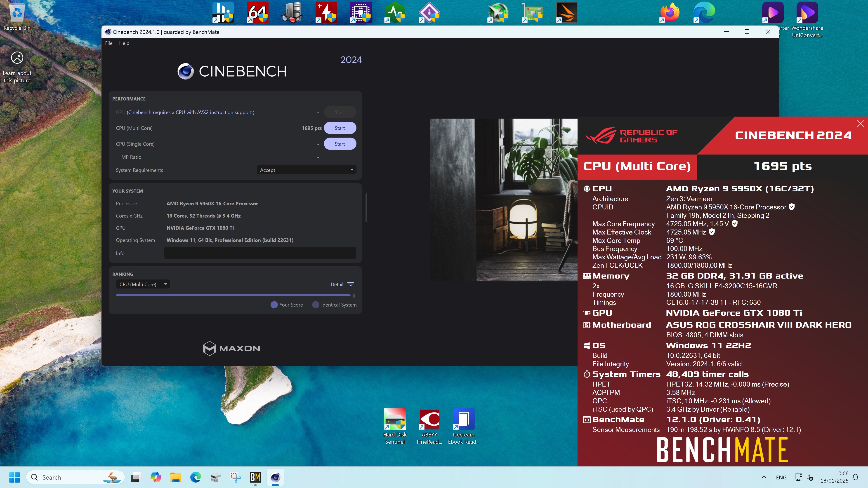Open the System Requirements Accept dropdown
The width and height of the screenshot is (868, 488).
pos(306,170)
